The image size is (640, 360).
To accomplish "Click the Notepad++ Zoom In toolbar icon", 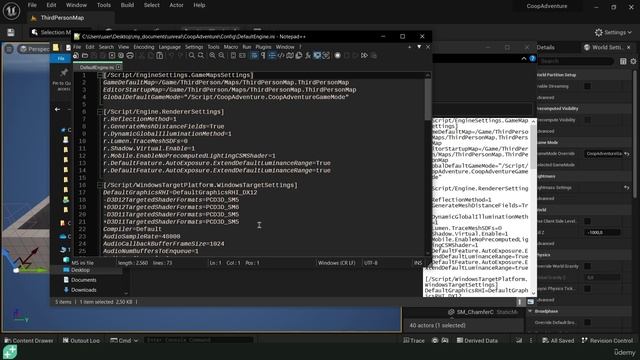I will (x=212, y=56).
